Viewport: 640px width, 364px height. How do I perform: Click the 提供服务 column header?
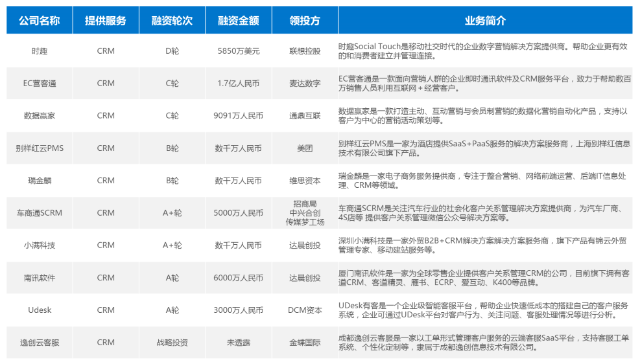coord(106,21)
